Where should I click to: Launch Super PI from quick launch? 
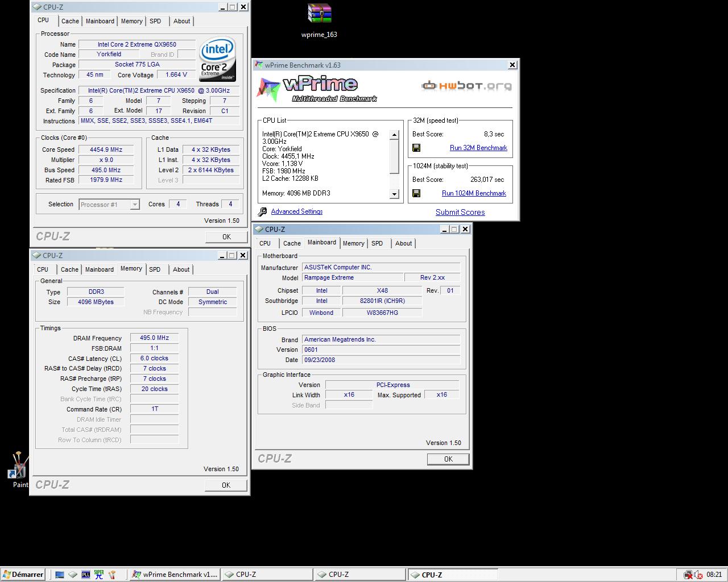point(99,575)
